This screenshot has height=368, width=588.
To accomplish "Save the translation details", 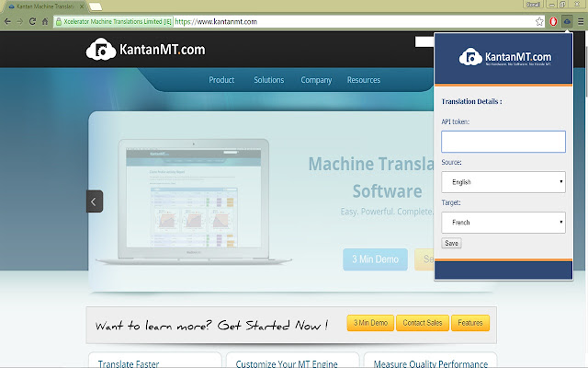I will 451,243.
